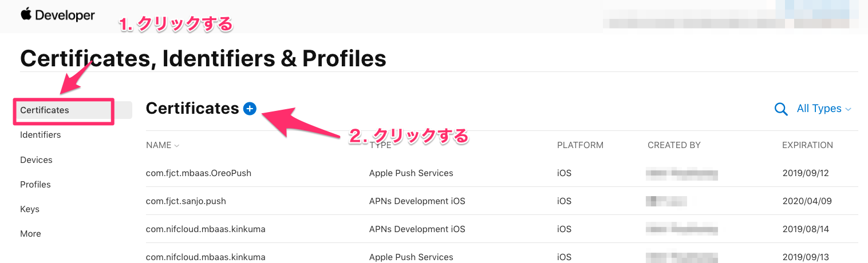Click Certificates, Identifiers & Profiles page title

coord(203,58)
